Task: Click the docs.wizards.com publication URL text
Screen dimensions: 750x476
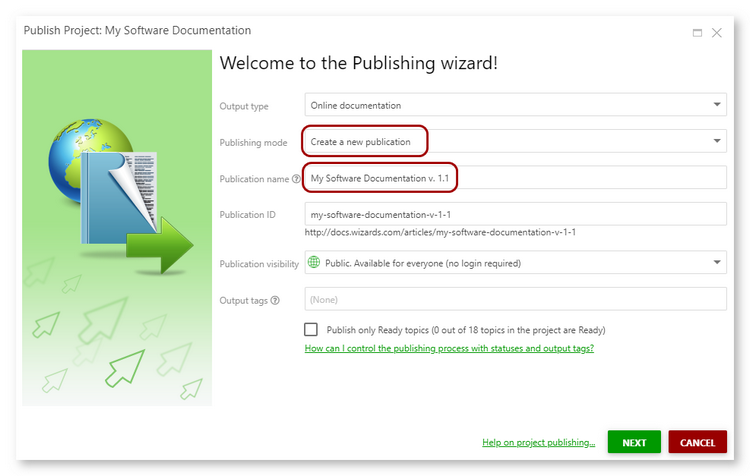Action: click(440, 232)
